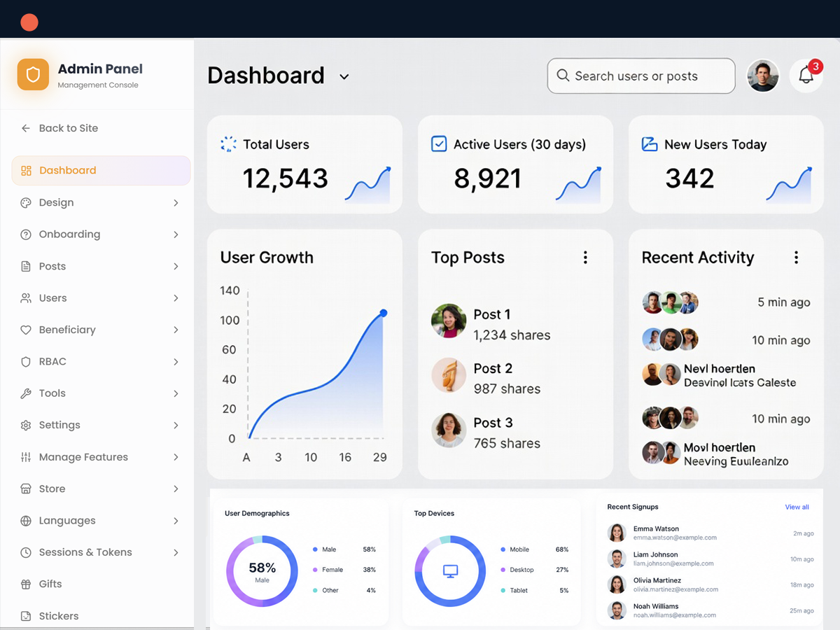
Task: Click Back to Site link
Action: pyautogui.click(x=59, y=128)
